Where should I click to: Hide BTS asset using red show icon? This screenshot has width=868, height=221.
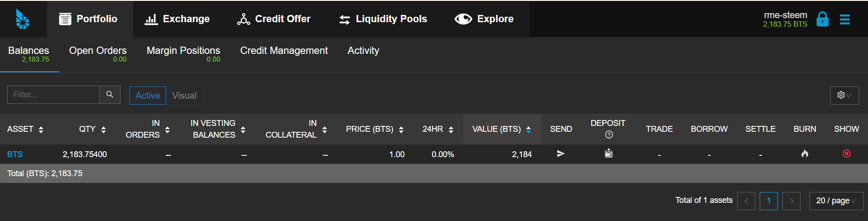(846, 154)
